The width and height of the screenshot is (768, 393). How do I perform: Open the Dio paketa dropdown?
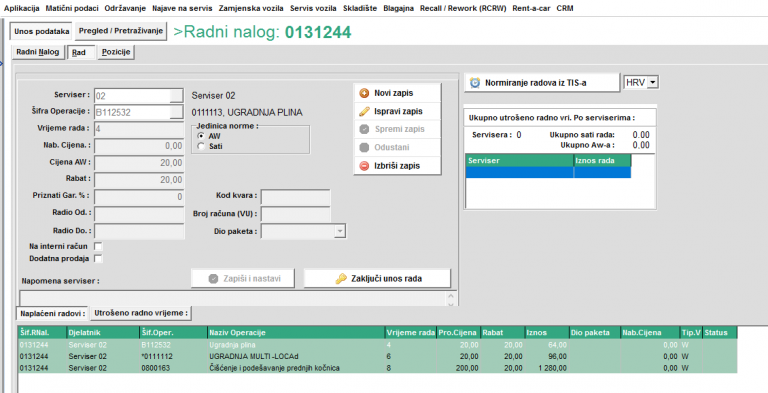[340, 231]
